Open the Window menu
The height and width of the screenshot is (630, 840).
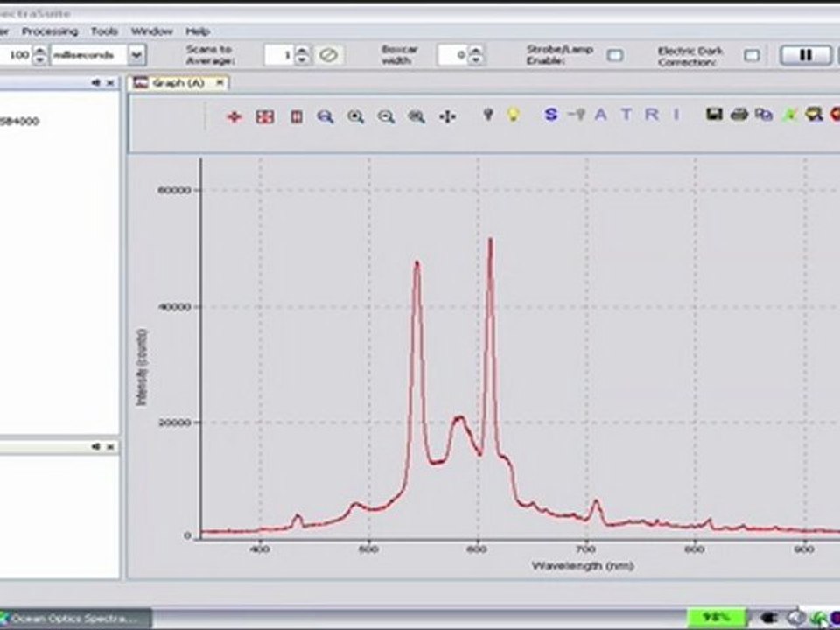click(152, 31)
